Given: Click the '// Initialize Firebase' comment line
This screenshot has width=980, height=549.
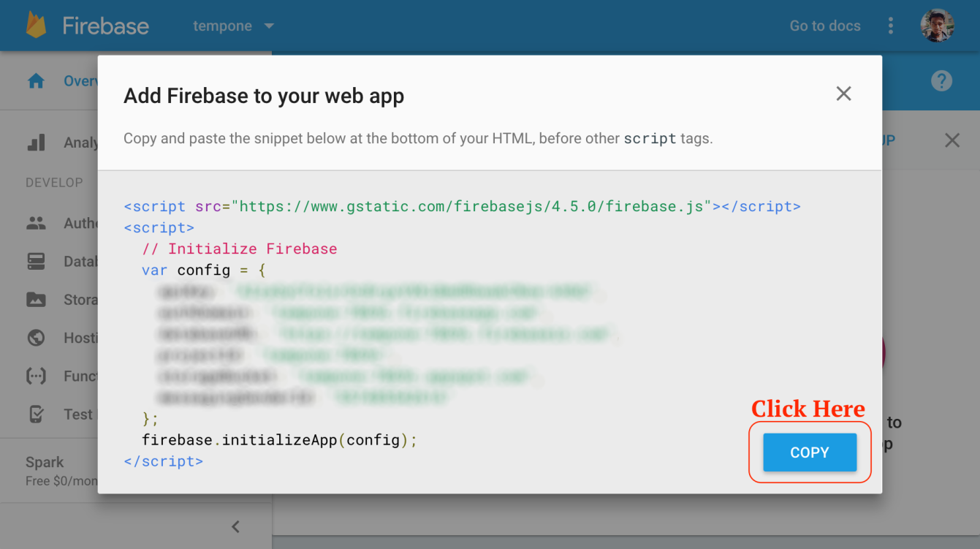Looking at the screenshot, I should (x=240, y=249).
